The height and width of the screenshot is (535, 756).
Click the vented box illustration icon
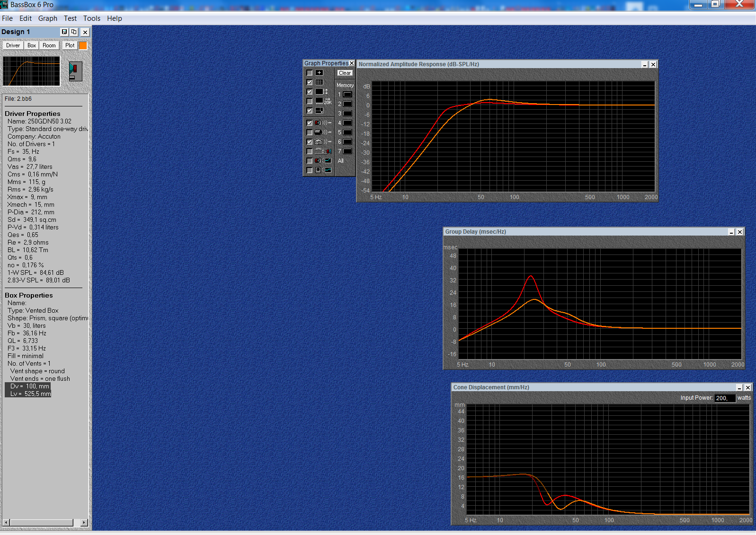coord(75,71)
